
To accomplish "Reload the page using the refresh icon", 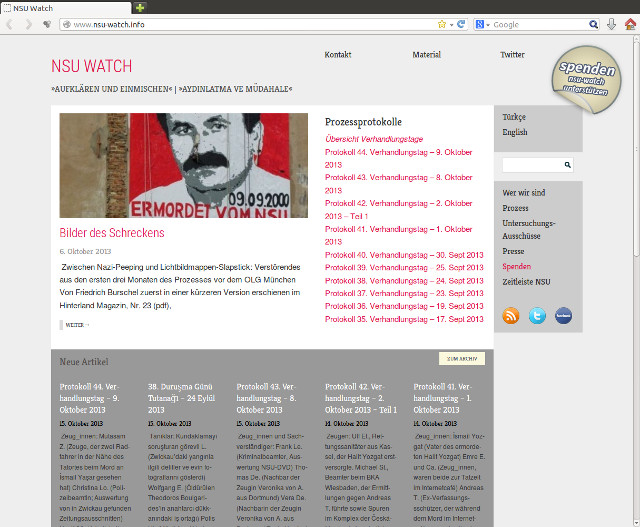I will 461,24.
